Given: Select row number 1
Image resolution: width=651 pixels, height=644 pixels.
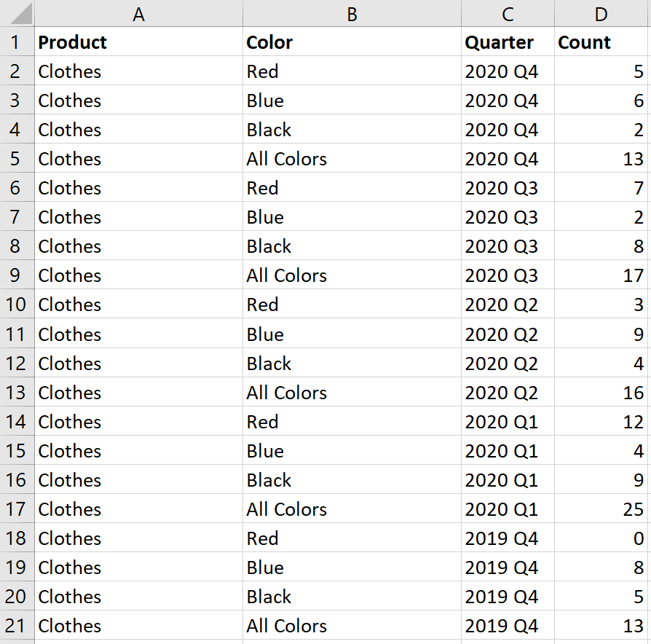Looking at the screenshot, I should point(16,42).
